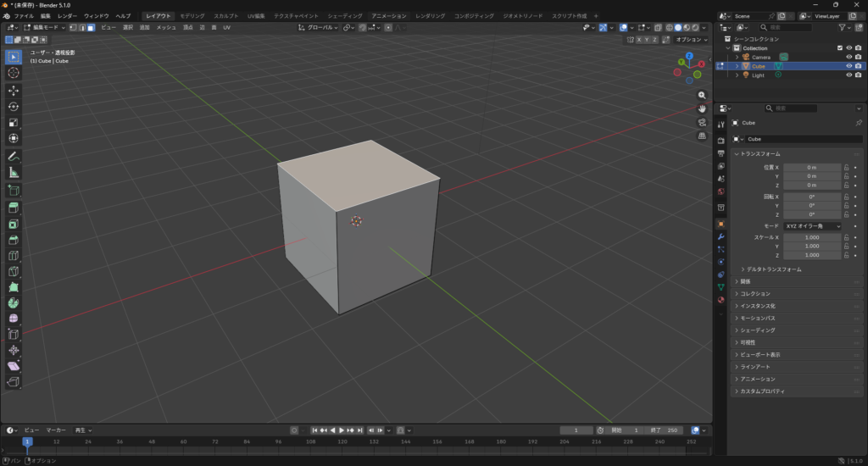Select the Annotate pencil tool
This screenshot has width=868, height=466.
(14, 157)
